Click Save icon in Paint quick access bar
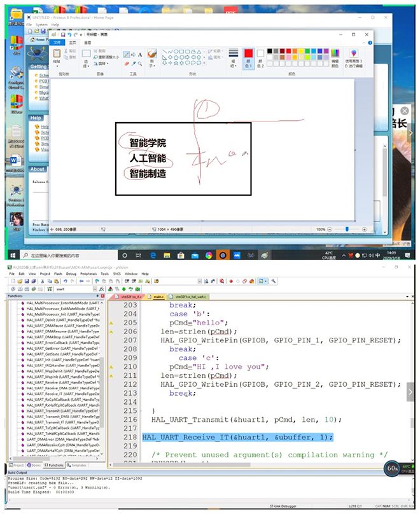The height and width of the screenshot is (514, 420). click(63, 34)
